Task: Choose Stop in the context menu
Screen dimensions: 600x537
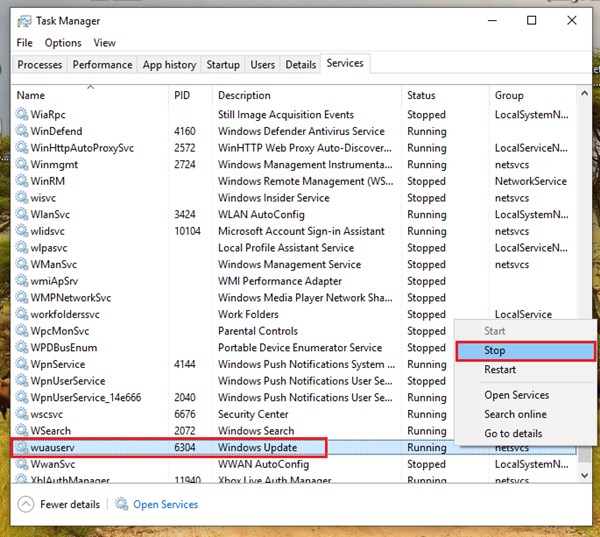Action: (526, 351)
